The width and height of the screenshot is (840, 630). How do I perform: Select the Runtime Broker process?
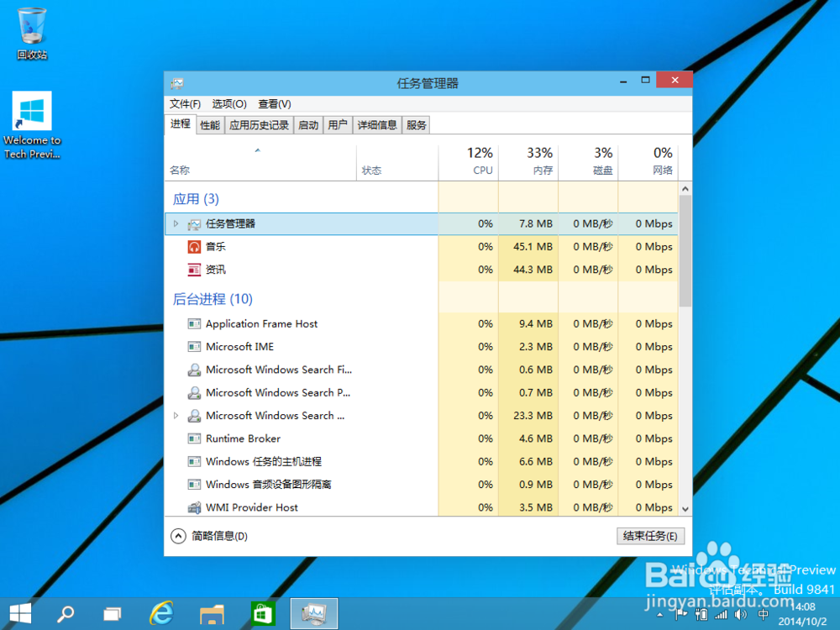(244, 438)
